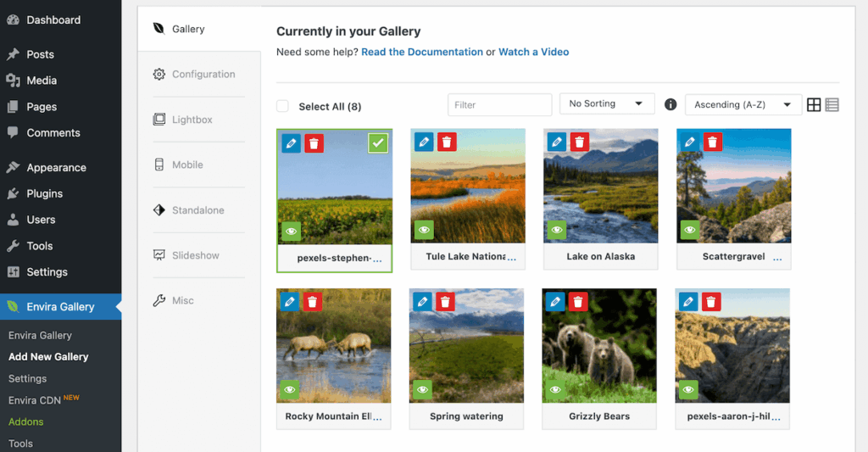Open Envira Gallery submenu link

(x=40, y=335)
